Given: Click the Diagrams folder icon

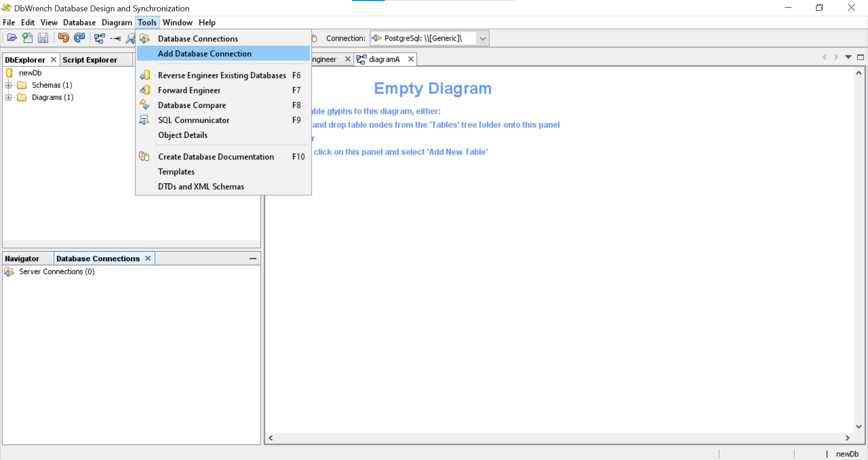Looking at the screenshot, I should 22,97.
